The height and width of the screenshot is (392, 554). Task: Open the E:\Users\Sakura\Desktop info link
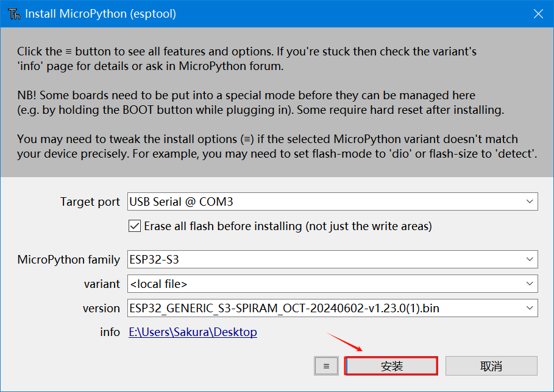(193, 332)
